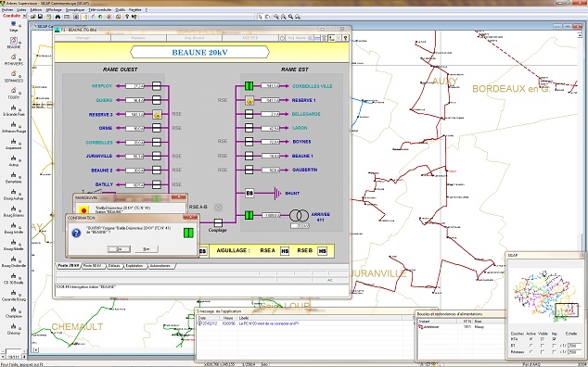Click the zoom out magnifier icon
Image resolution: width=588 pixels, height=367 pixels.
click(283, 17)
